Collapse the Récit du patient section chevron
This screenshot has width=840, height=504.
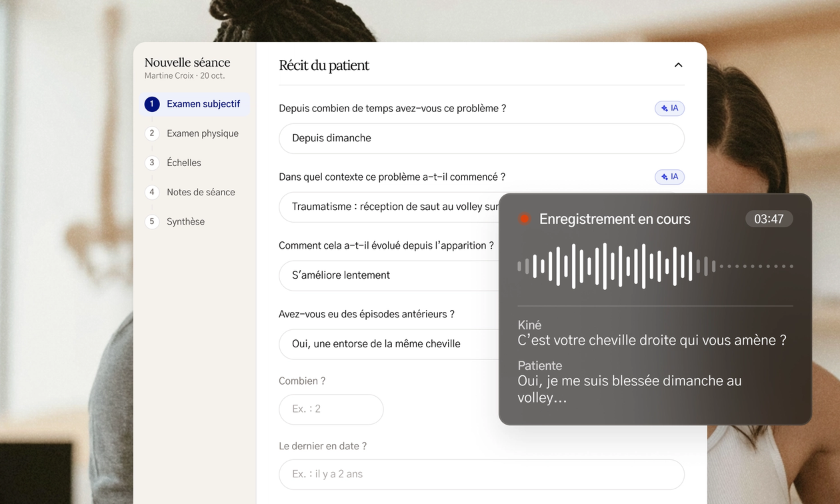tap(678, 65)
